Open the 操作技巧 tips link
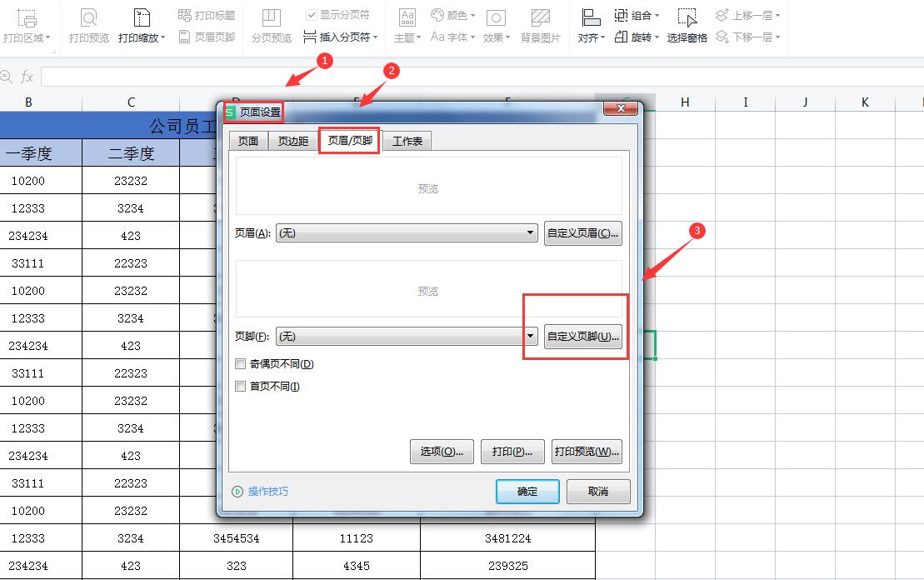 (268, 491)
